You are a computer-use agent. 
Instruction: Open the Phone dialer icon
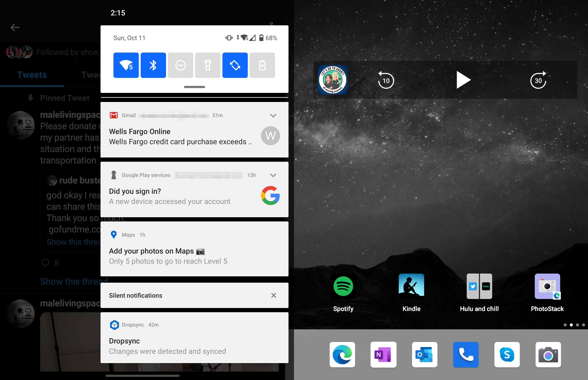pos(466,355)
